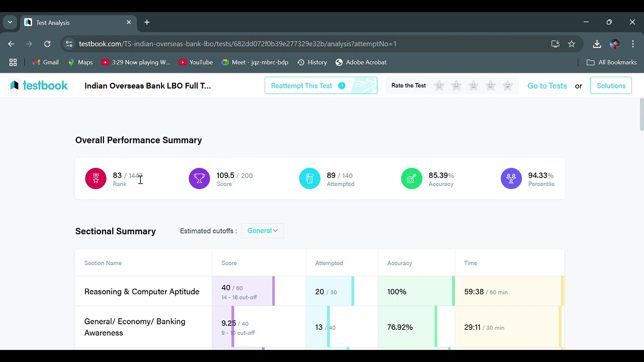Rate the test four stars
644x362 pixels.
[x=491, y=85]
